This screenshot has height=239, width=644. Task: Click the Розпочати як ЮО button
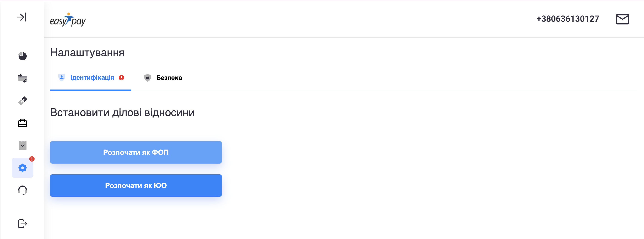click(x=136, y=186)
